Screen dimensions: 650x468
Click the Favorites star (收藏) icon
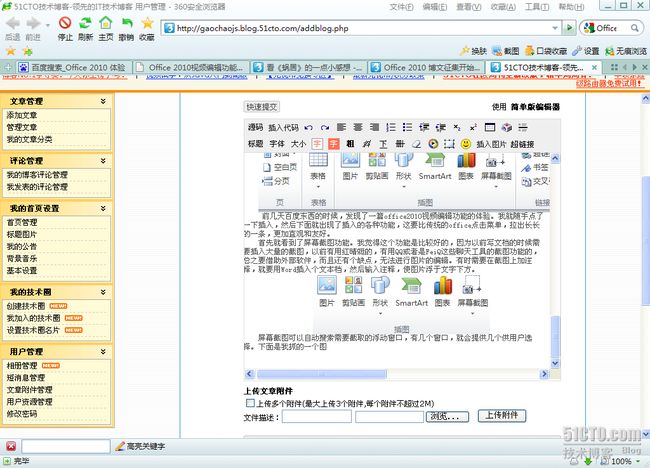tap(147, 23)
